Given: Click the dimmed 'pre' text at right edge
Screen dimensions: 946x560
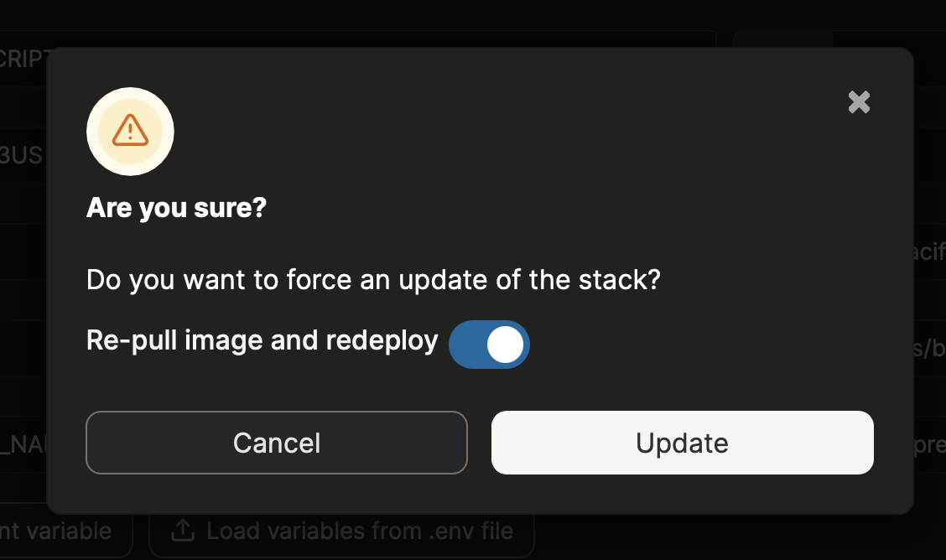Looking at the screenshot, I should point(929,444).
